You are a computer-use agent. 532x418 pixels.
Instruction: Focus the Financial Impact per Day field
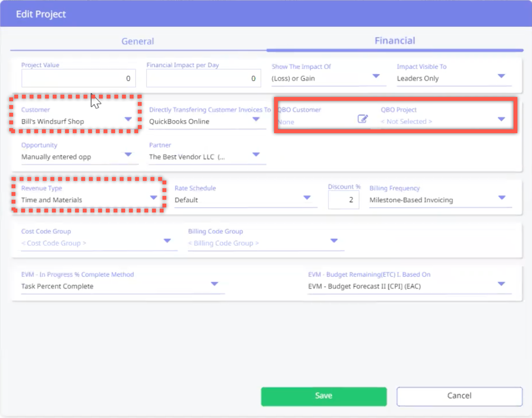coord(203,79)
